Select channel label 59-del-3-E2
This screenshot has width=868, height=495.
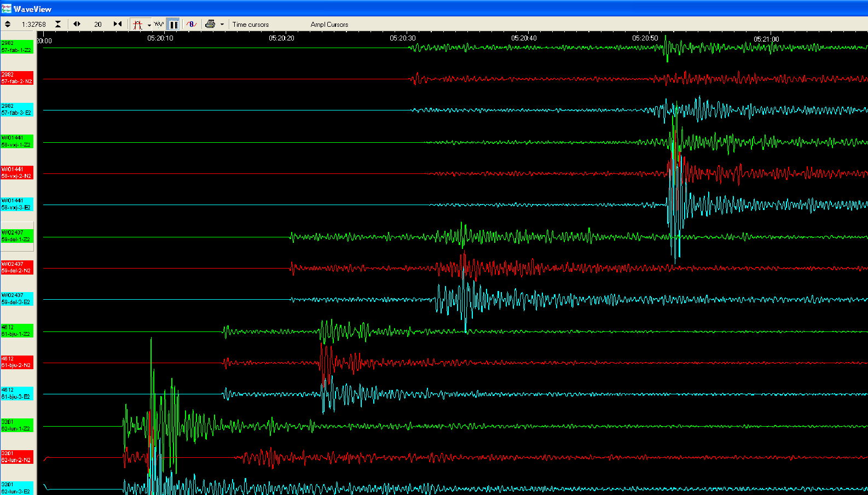17,299
